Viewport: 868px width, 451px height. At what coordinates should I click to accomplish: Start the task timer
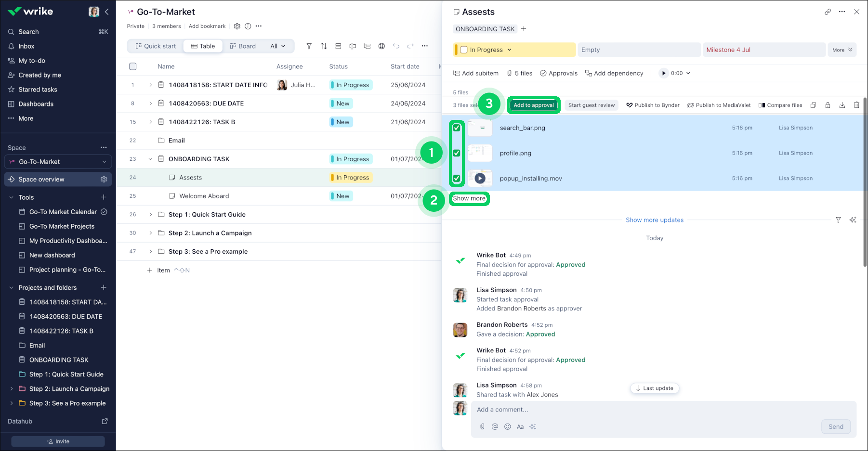coord(664,73)
